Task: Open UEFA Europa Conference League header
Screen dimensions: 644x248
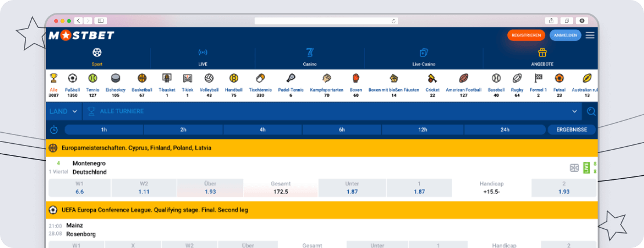Action: (321, 210)
